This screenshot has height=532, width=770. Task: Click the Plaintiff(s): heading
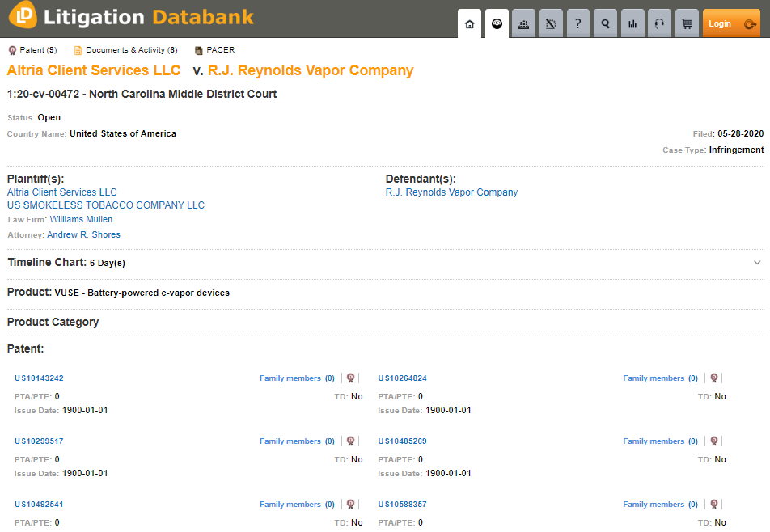tap(36, 179)
